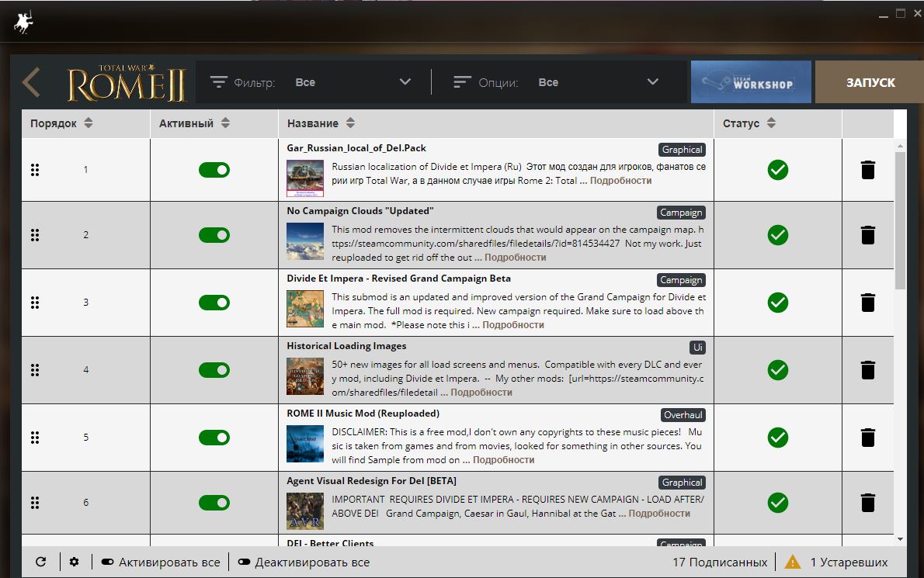Click the drag handle of the ROME II Music Mod row
Screen dimensions: 924x578
[35, 438]
